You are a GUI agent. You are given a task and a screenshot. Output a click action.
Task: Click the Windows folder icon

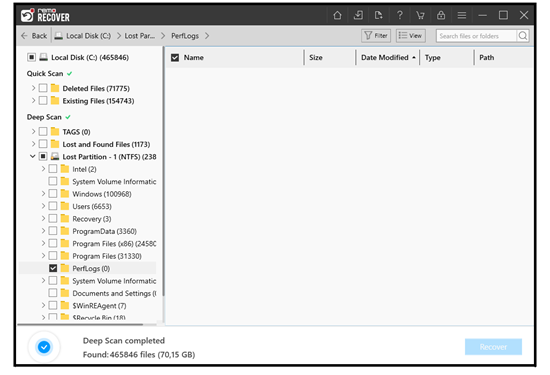(65, 194)
